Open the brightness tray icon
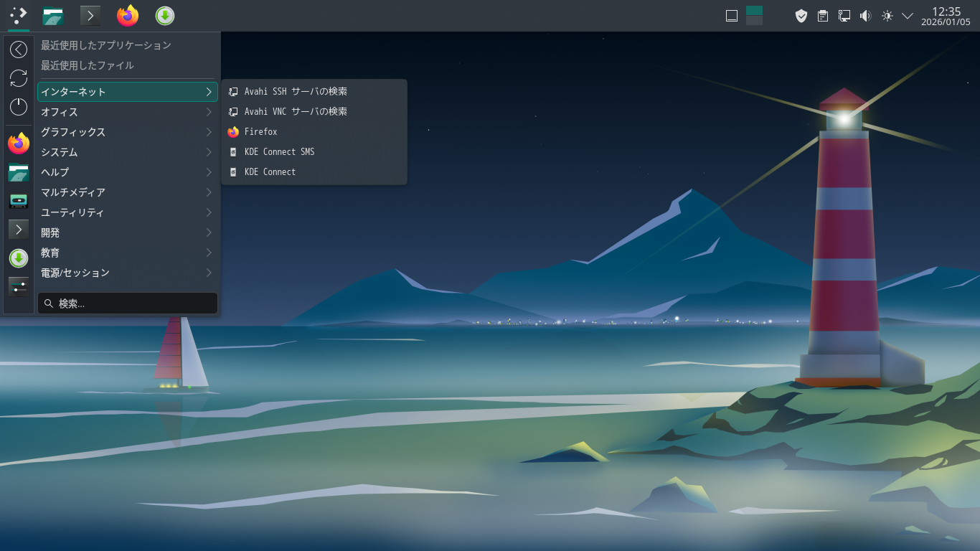 point(887,16)
